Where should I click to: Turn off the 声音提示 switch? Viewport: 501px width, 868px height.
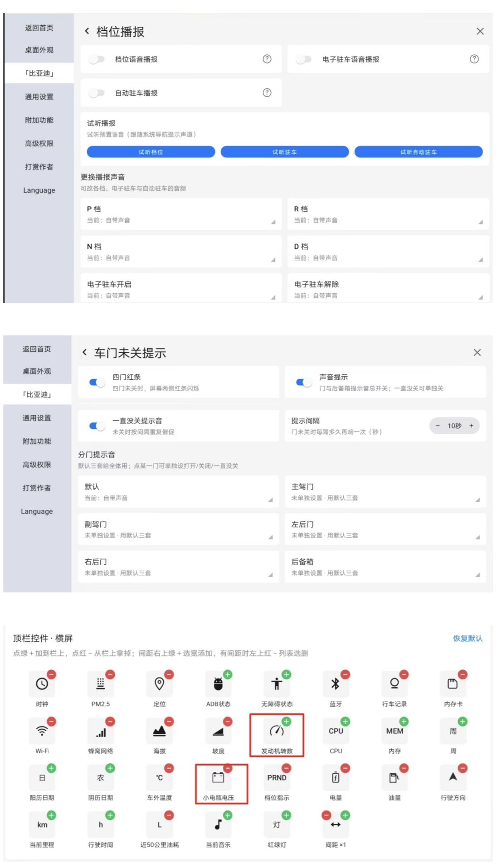(x=304, y=383)
